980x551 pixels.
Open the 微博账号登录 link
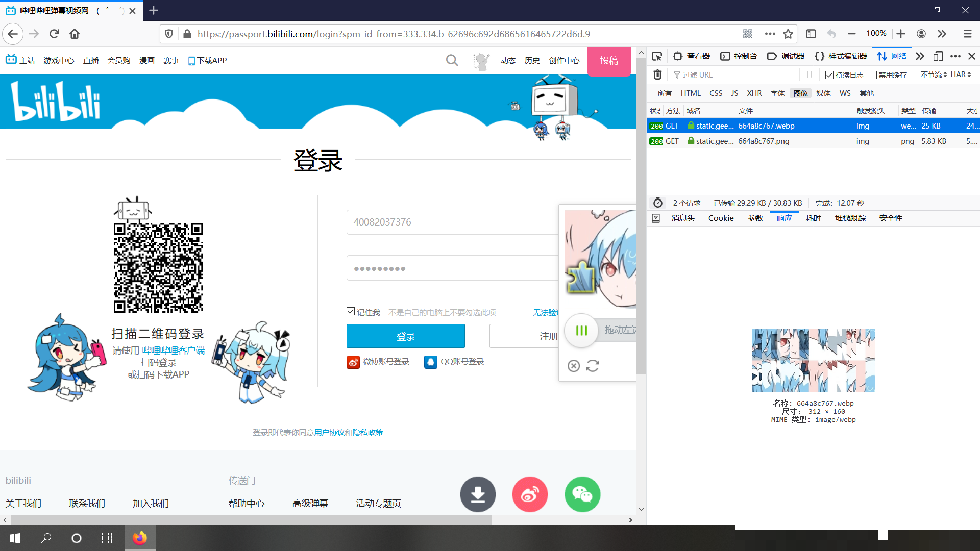click(x=386, y=362)
